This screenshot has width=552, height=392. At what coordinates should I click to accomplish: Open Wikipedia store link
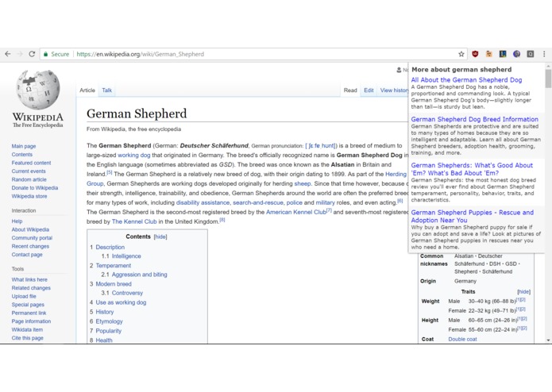coord(29,197)
